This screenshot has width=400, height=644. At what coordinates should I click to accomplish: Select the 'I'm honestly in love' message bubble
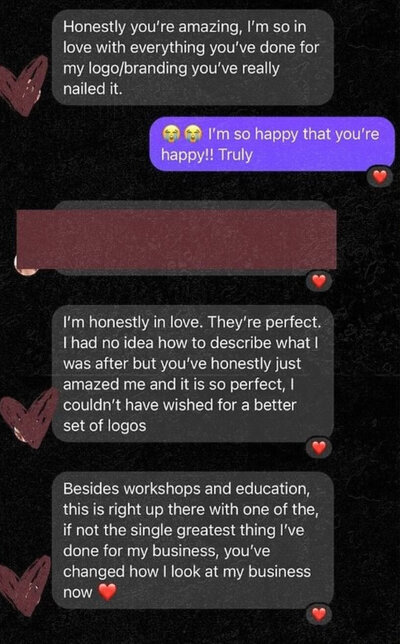pyautogui.click(x=193, y=373)
